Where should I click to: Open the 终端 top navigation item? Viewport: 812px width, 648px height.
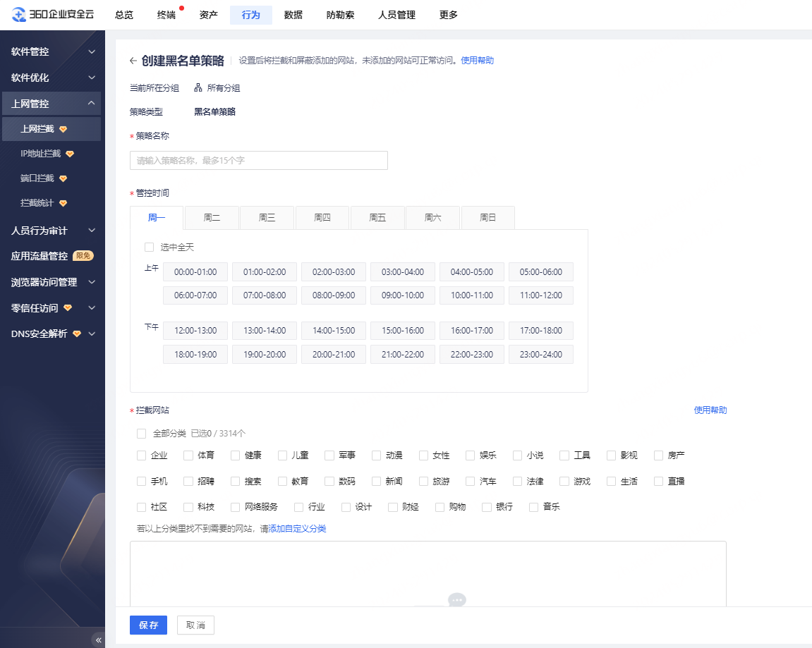coord(166,15)
